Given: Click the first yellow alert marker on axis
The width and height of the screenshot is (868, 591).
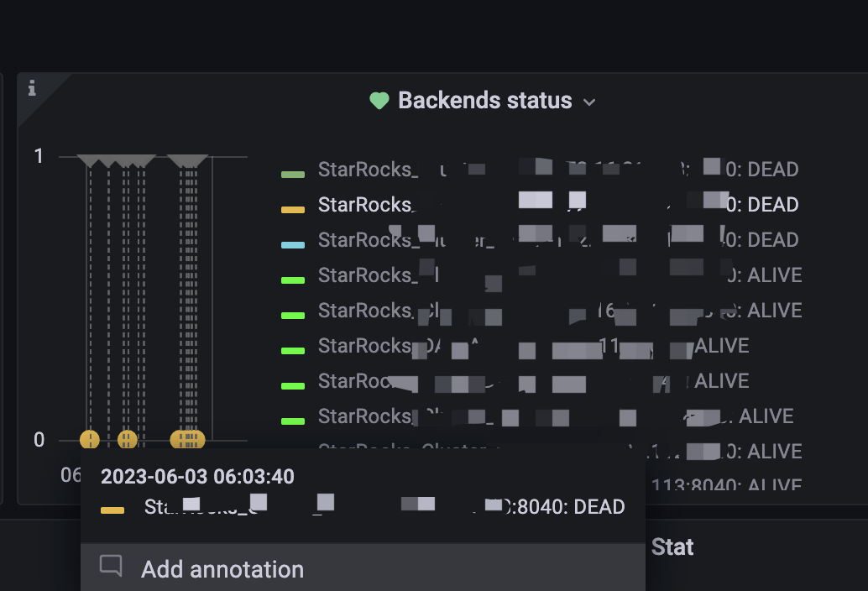Looking at the screenshot, I should tap(90, 440).
